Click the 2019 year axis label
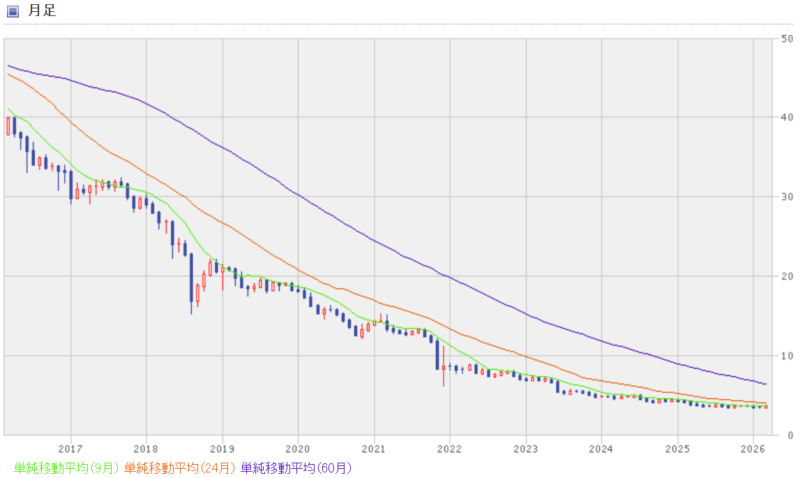Image resolution: width=800 pixels, height=478 pixels. [x=222, y=448]
